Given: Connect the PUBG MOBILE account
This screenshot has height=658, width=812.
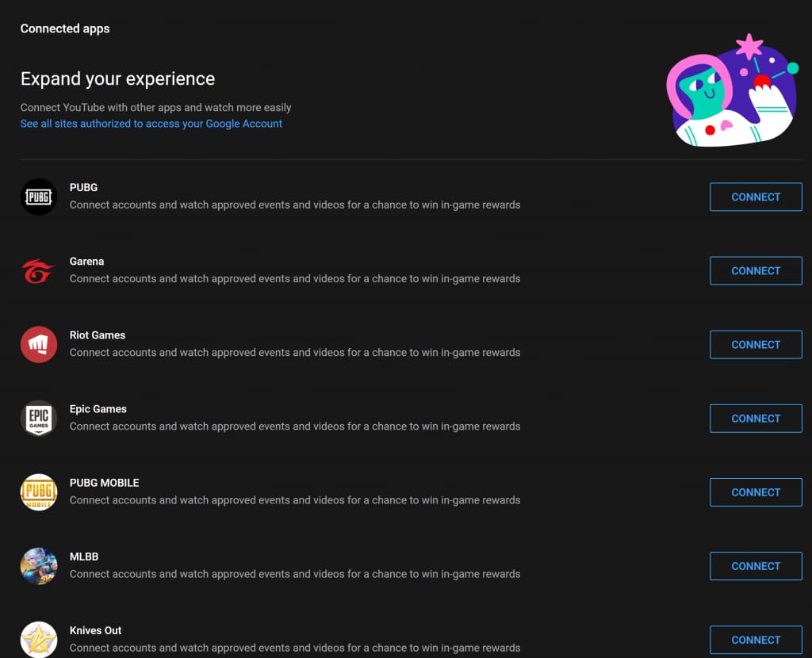Looking at the screenshot, I should tap(756, 492).
